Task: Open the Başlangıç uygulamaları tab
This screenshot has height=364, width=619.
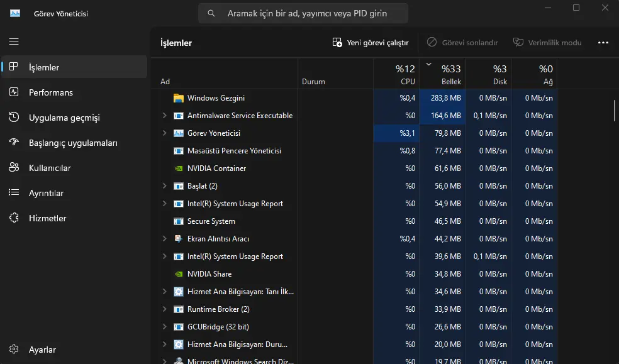Action: [x=74, y=143]
